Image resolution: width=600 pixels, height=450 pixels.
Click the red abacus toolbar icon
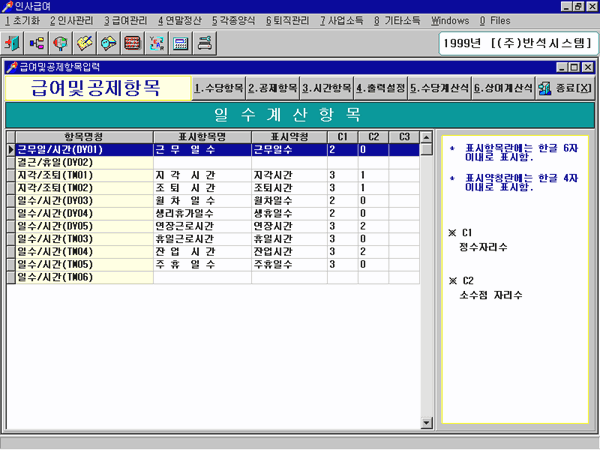pyautogui.click(x=132, y=44)
